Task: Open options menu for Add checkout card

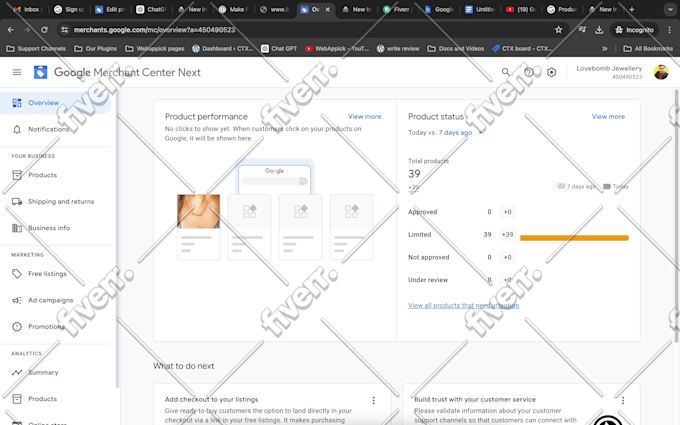Action: [373, 400]
